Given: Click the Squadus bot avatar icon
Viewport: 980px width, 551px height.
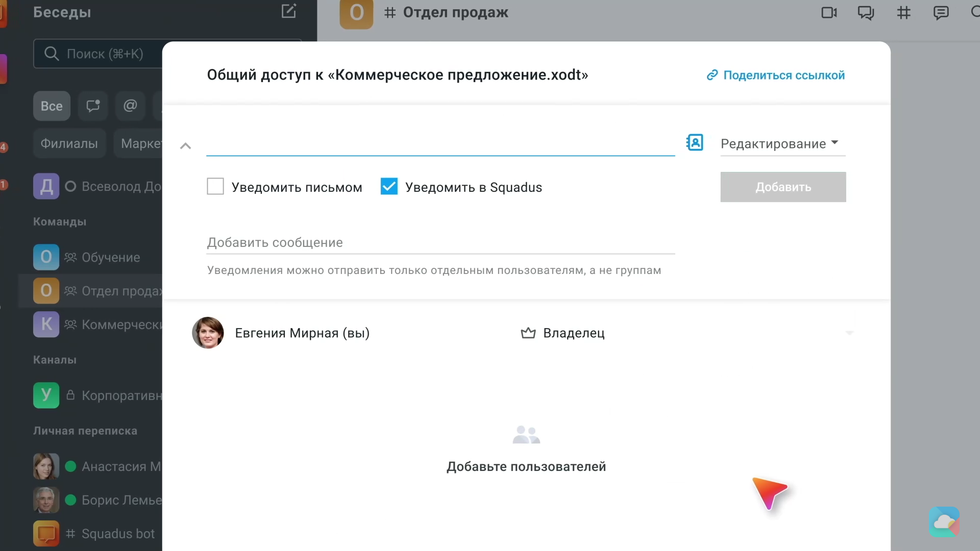Looking at the screenshot, I should click(46, 533).
